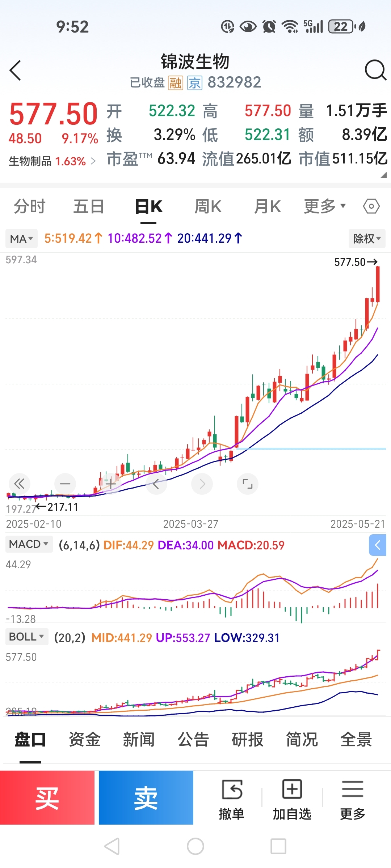Viewport: 391px width, 868px height.
Task: Tap MACD parameters (6,14,6) label
Action: [x=79, y=545]
